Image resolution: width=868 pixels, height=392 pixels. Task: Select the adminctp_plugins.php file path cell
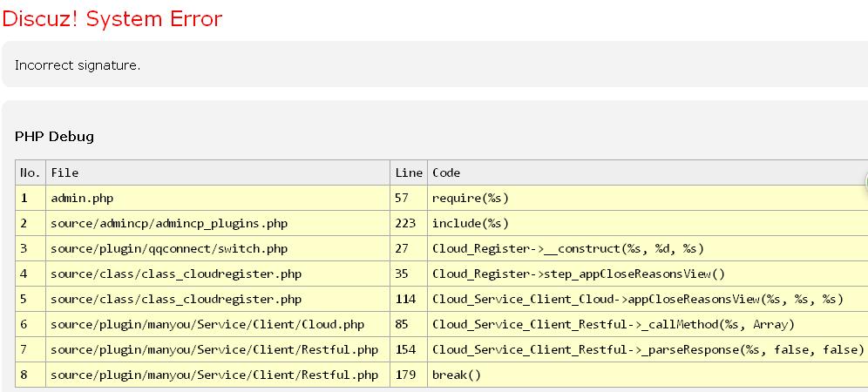click(169, 223)
